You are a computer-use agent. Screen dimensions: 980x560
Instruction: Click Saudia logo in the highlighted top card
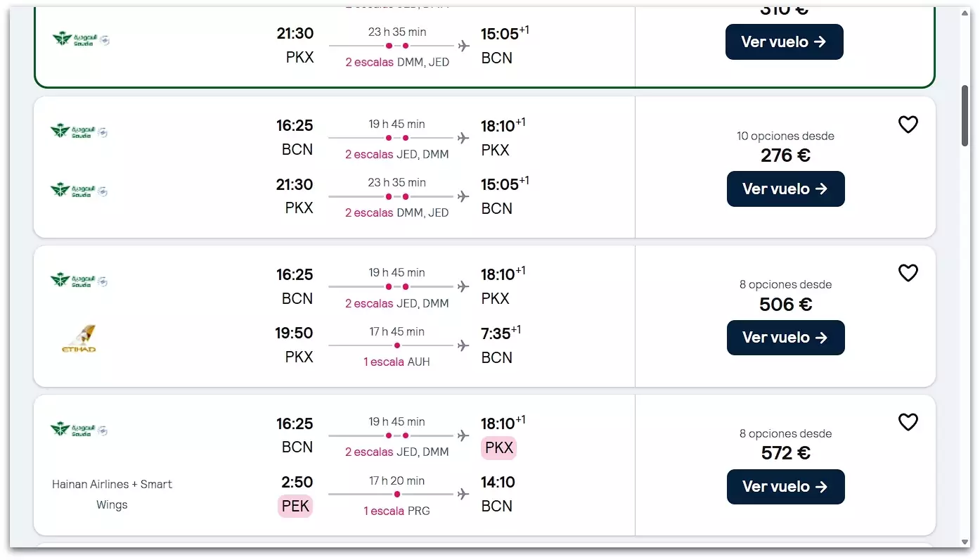[81, 39]
